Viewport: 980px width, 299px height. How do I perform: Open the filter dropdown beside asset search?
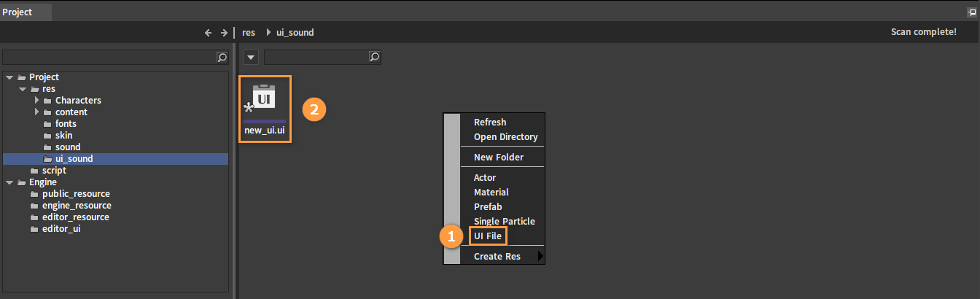coord(250,57)
